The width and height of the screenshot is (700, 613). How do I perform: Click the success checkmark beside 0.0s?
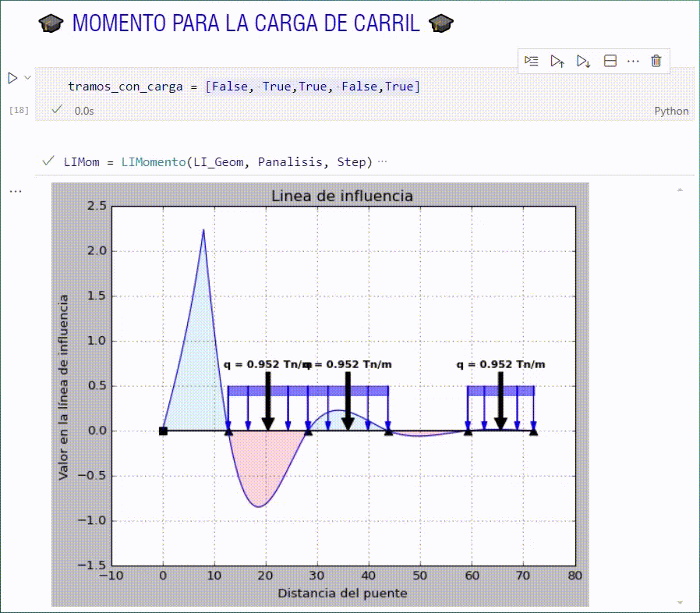[x=56, y=110]
